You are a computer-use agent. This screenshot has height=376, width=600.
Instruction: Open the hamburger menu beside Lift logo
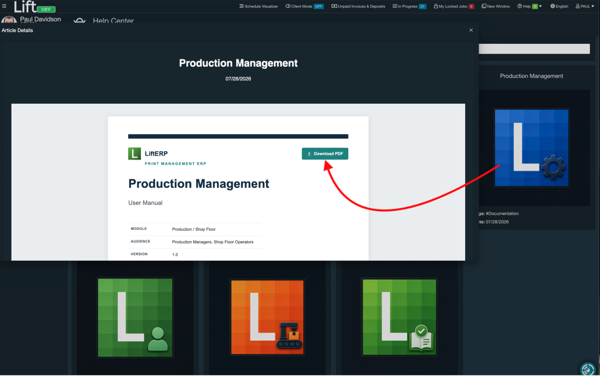[x=4, y=6]
